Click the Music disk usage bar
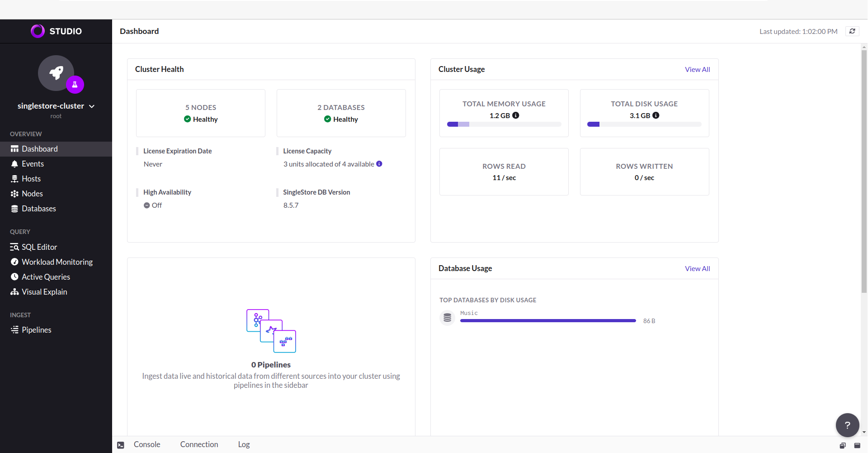This screenshot has width=868, height=453. [x=548, y=320]
